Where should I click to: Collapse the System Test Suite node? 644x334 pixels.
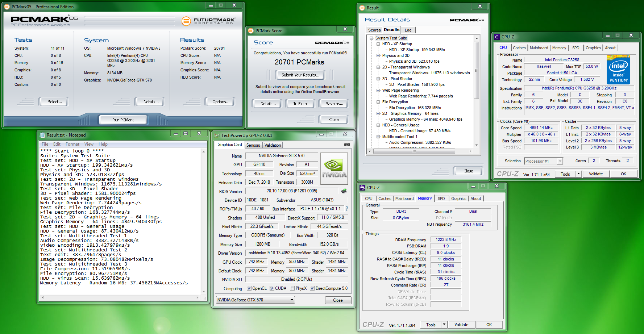[x=371, y=38]
